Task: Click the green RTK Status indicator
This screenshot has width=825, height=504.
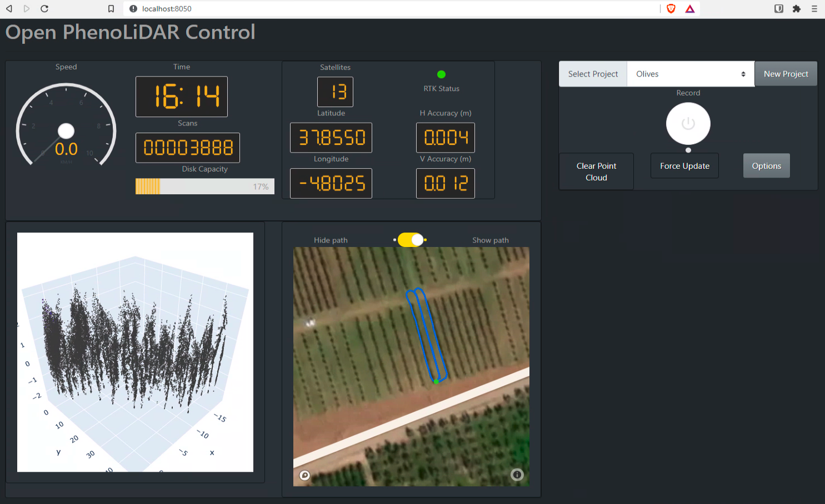Action: [x=441, y=74]
